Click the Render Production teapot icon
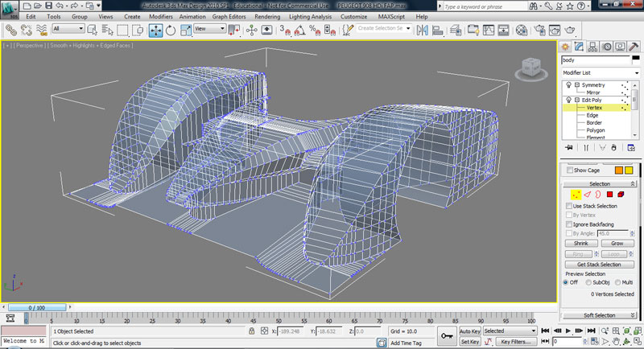The image size is (644, 349). coord(570,30)
